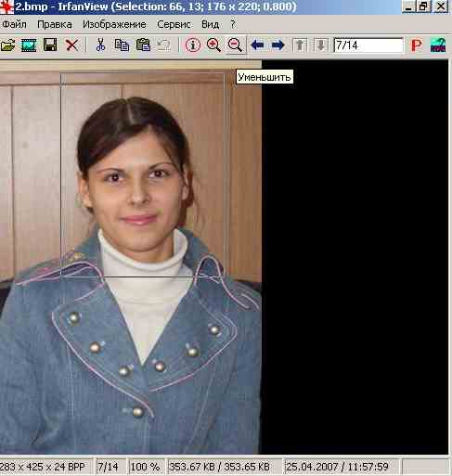
Task: Open the Вид menu
Action: [x=210, y=24]
